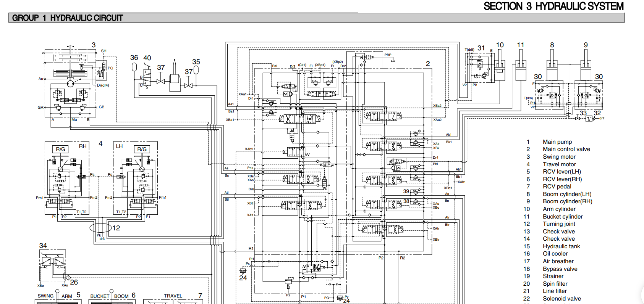Click the "SECTION 3 HYDRAULIC SYSTEM" heading

point(553,6)
